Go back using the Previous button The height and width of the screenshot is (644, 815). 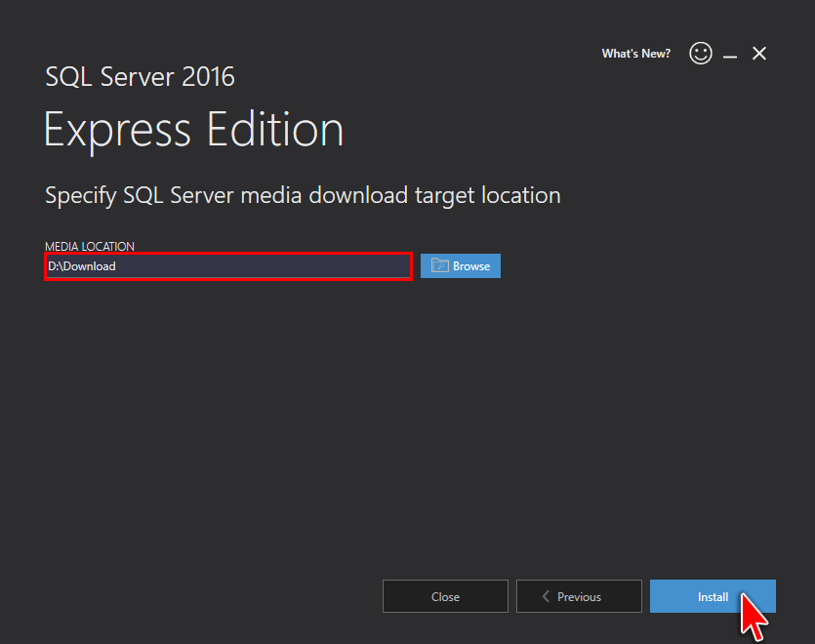(x=579, y=596)
